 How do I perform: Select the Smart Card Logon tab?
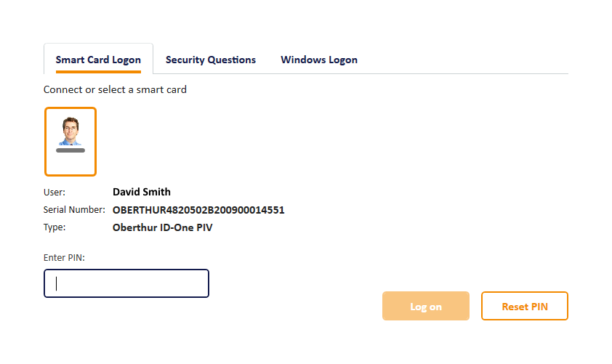(98, 60)
